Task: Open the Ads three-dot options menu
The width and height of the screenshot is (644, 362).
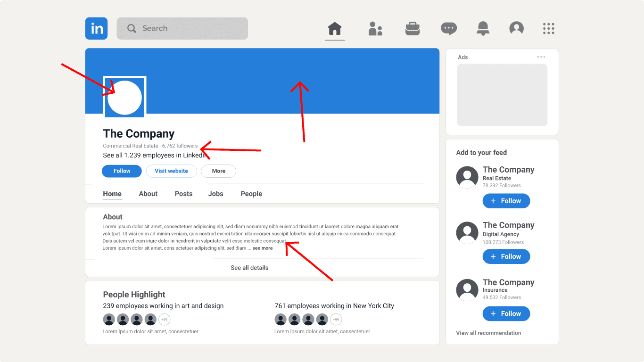Action: [541, 57]
